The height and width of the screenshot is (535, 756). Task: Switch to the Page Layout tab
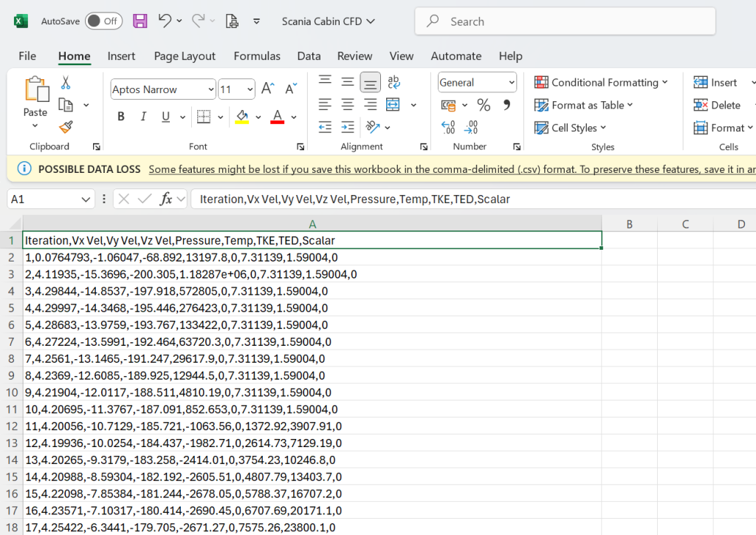click(x=185, y=56)
